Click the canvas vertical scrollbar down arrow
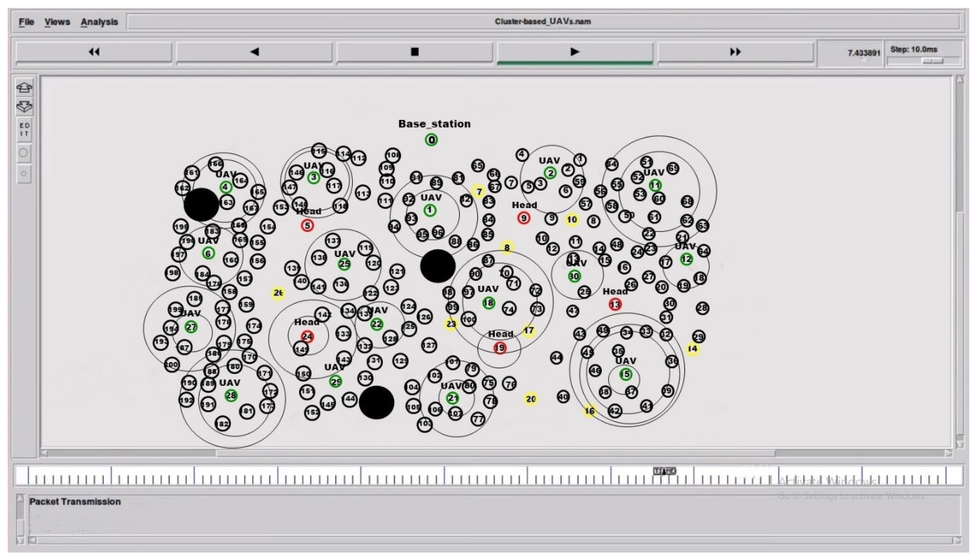The image size is (979, 560). 960,444
